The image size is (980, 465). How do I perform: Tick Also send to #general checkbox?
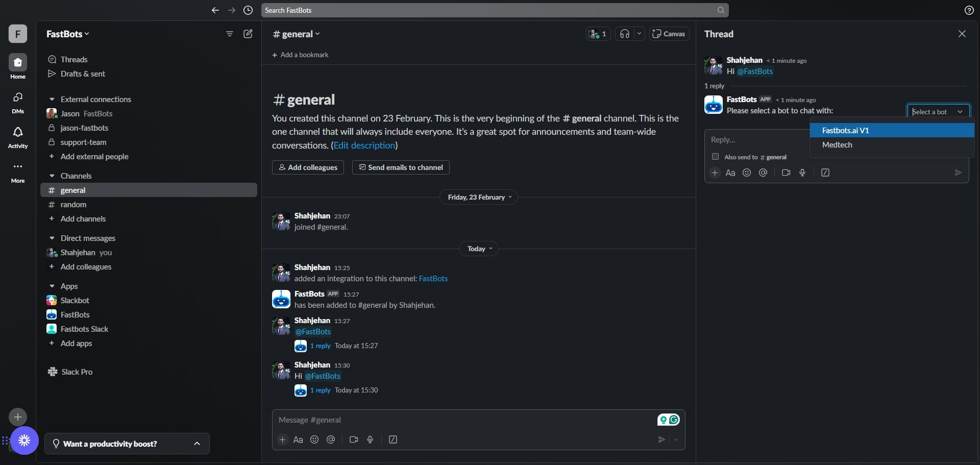[x=715, y=157]
